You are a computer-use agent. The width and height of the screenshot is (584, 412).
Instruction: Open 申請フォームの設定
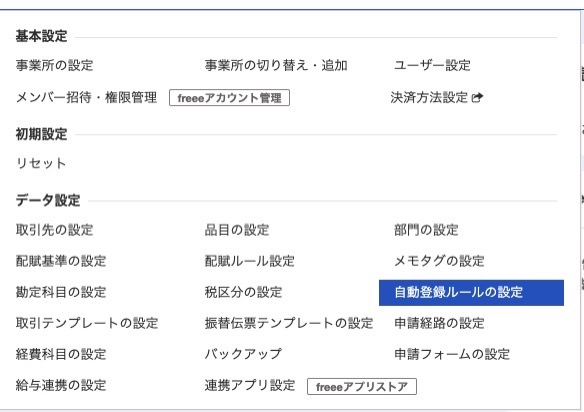point(452,354)
